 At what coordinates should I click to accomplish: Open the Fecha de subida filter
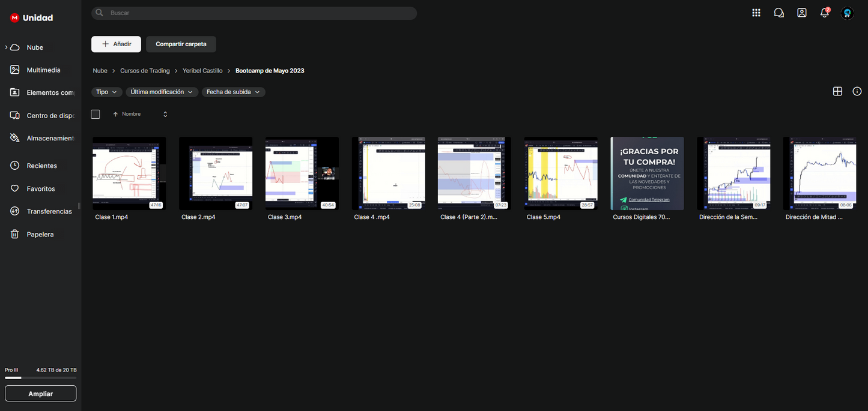point(233,92)
